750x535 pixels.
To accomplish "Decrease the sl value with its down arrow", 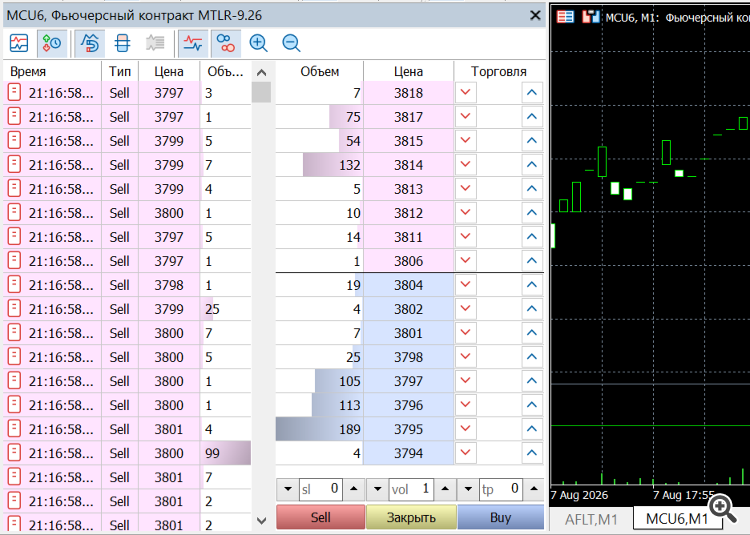I will coord(287,489).
